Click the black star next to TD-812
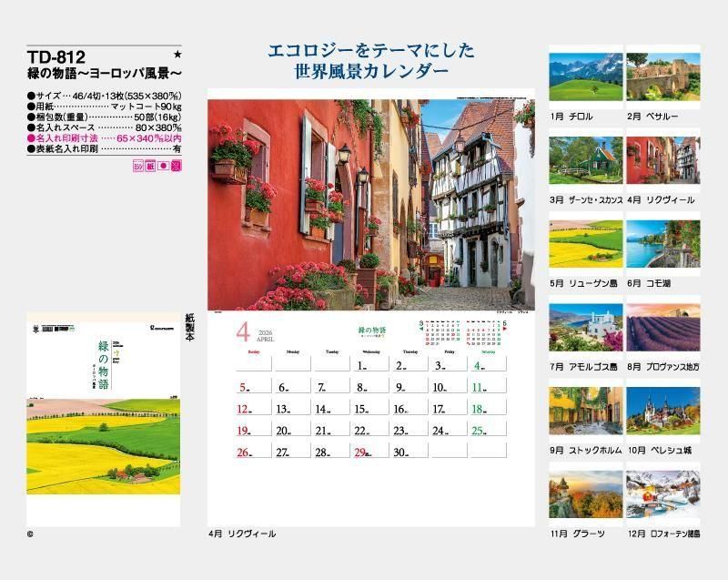This screenshot has height=580, width=728. click(177, 55)
